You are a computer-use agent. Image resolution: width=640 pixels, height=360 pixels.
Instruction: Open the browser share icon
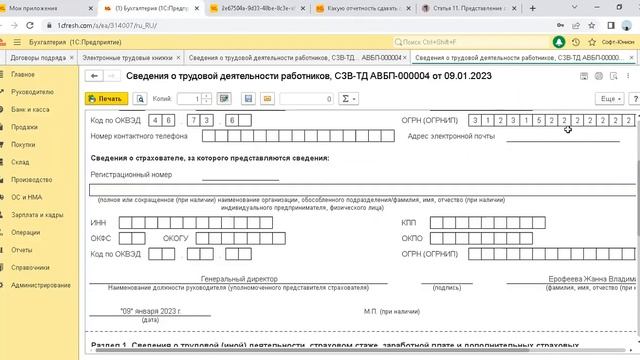576,25
